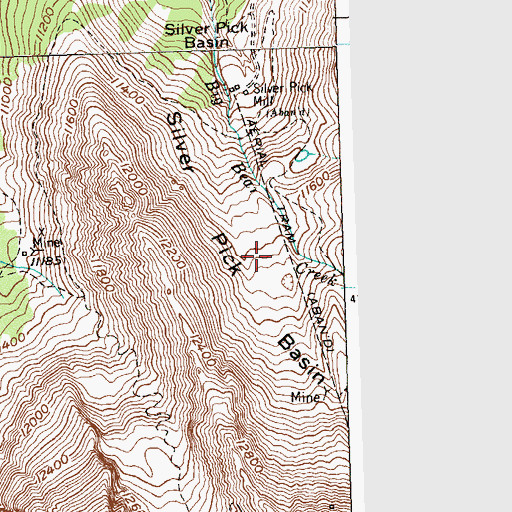
Task: Click the '12800' contour label
Action: [x=249, y=456]
